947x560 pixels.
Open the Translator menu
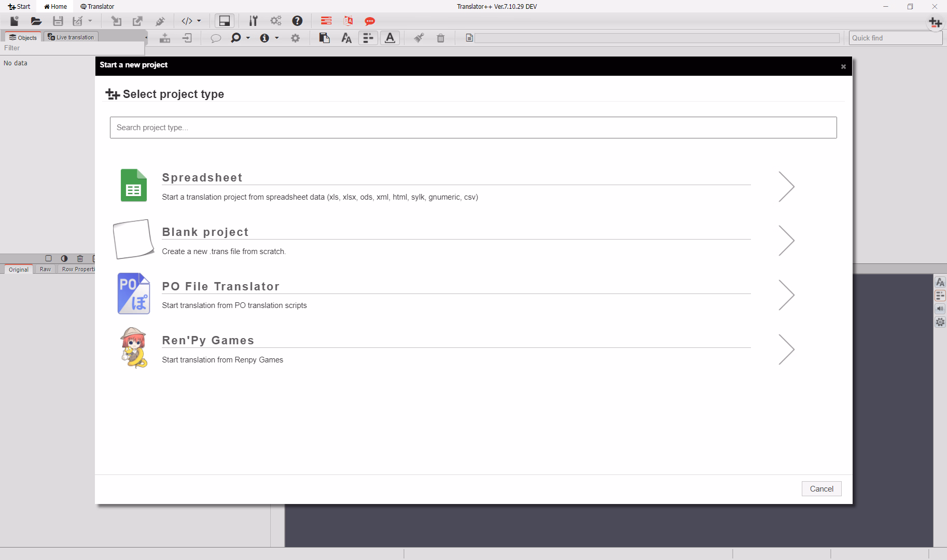(98, 7)
